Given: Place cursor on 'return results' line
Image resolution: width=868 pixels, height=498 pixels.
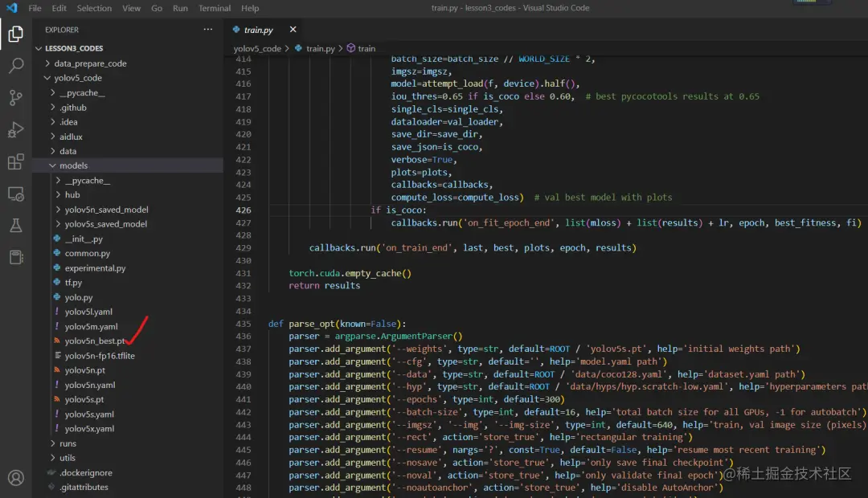Looking at the screenshot, I should pyautogui.click(x=325, y=285).
